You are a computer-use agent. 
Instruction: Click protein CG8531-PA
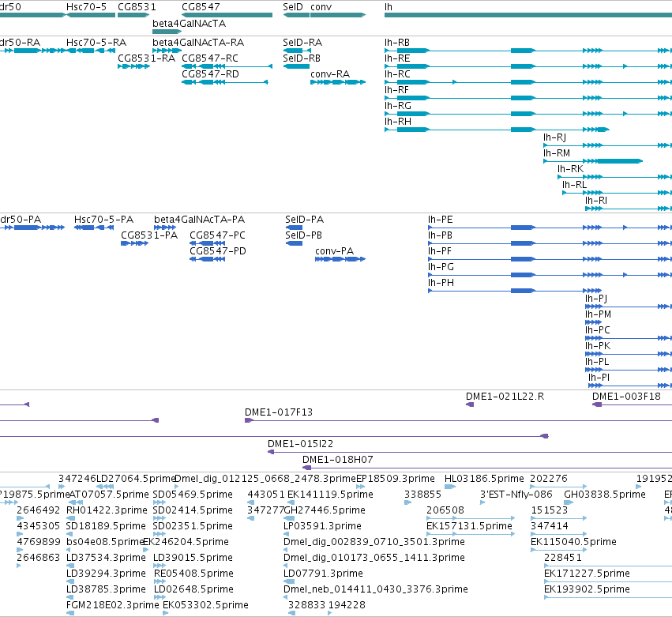click(x=149, y=235)
